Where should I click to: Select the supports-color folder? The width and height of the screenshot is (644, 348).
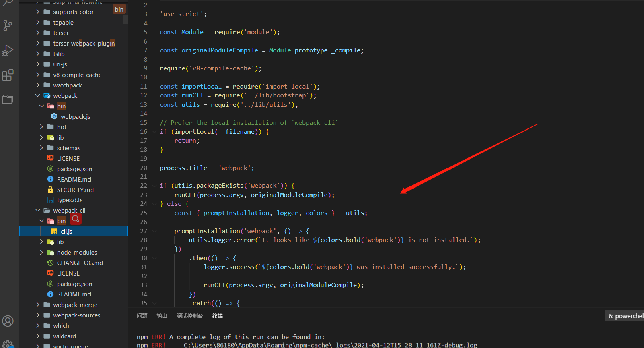click(73, 12)
